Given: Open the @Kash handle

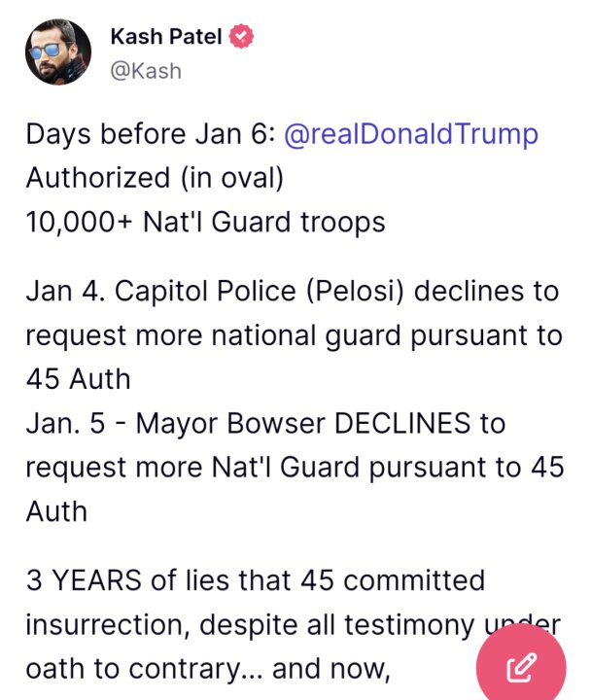Looking at the screenshot, I should pyautogui.click(x=146, y=71).
